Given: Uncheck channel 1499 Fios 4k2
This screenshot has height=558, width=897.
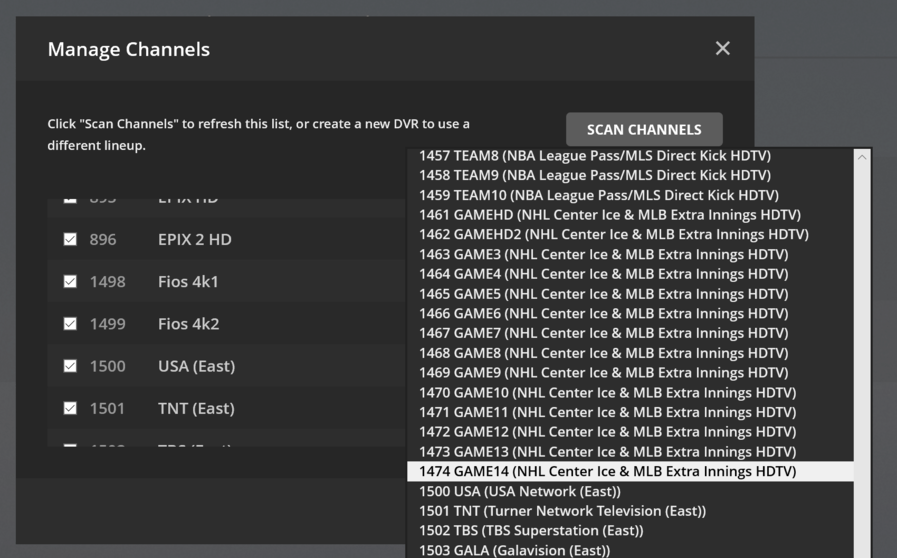Looking at the screenshot, I should pyautogui.click(x=70, y=324).
